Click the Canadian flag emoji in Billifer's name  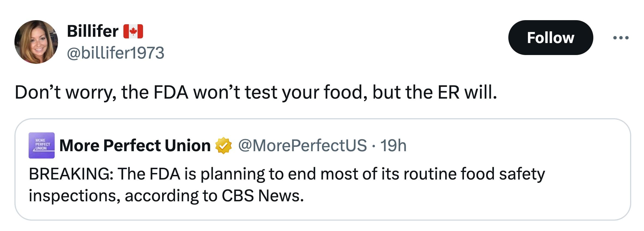point(133,31)
